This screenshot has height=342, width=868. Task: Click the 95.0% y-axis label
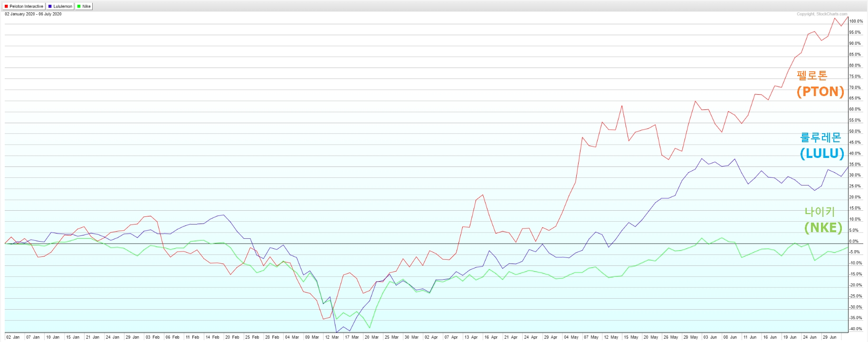click(x=855, y=32)
